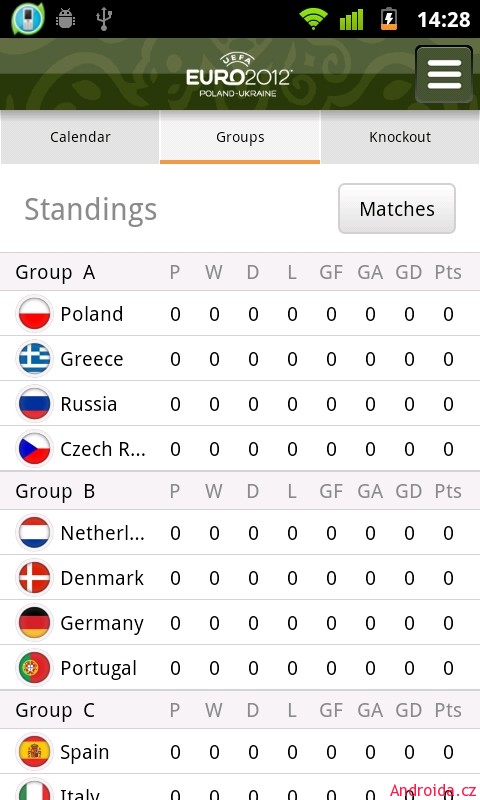Show group Matches view
Screen dimensions: 480x800
[397, 209]
